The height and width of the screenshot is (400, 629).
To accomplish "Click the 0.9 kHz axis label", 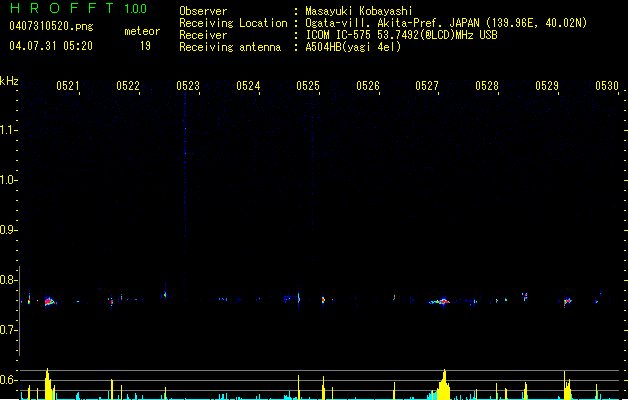I will (x=8, y=230).
